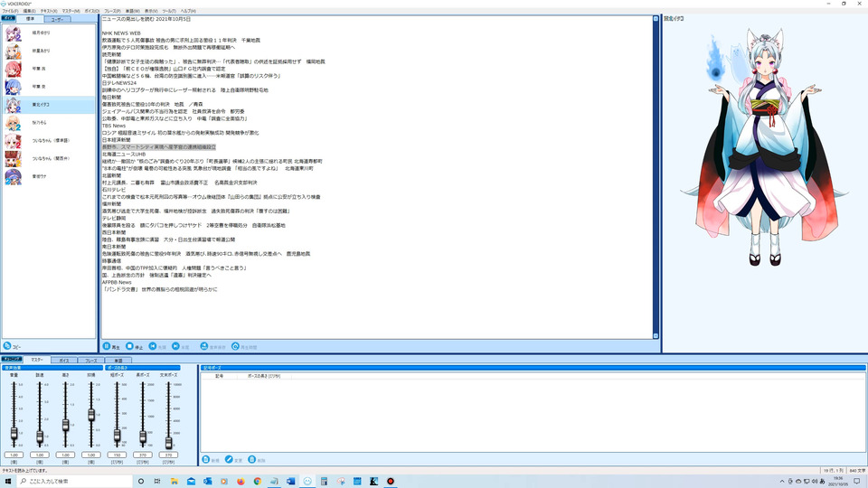
Task: Open the 単語 menu in the menu bar
Action: tap(132, 11)
